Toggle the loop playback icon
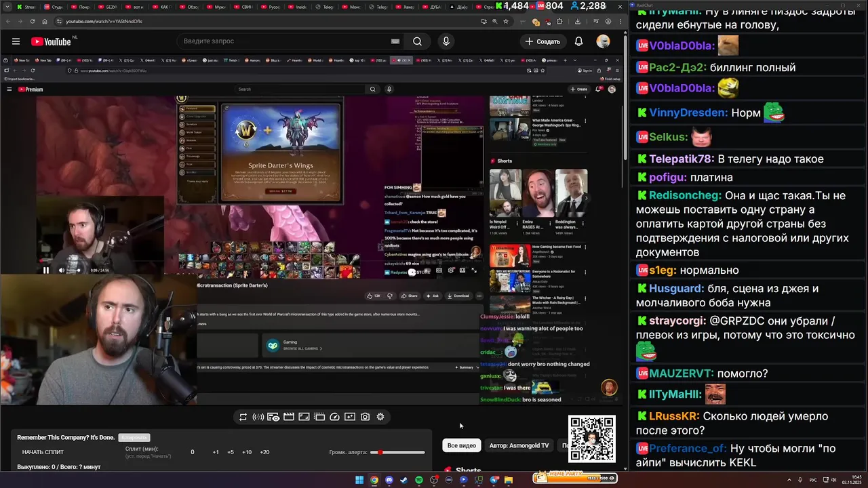Viewport: 868px width, 488px height. pyautogui.click(x=243, y=417)
